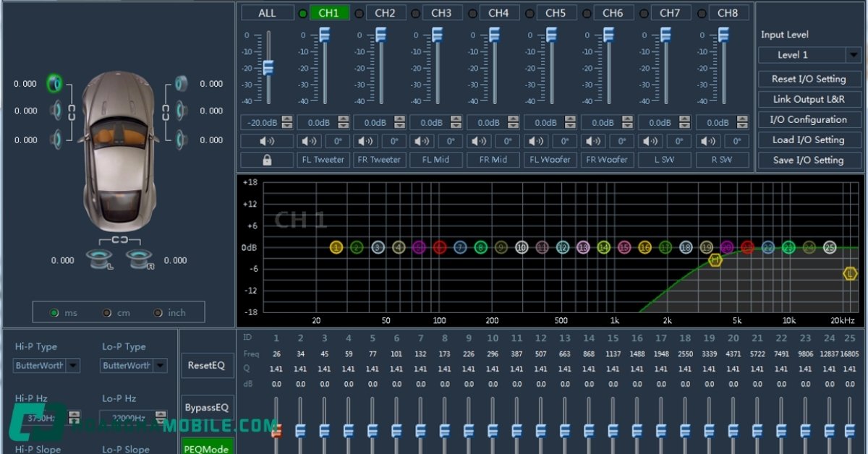Mute the R SW channel speaker icon
Screen dimensions: 868x454
[708, 141]
